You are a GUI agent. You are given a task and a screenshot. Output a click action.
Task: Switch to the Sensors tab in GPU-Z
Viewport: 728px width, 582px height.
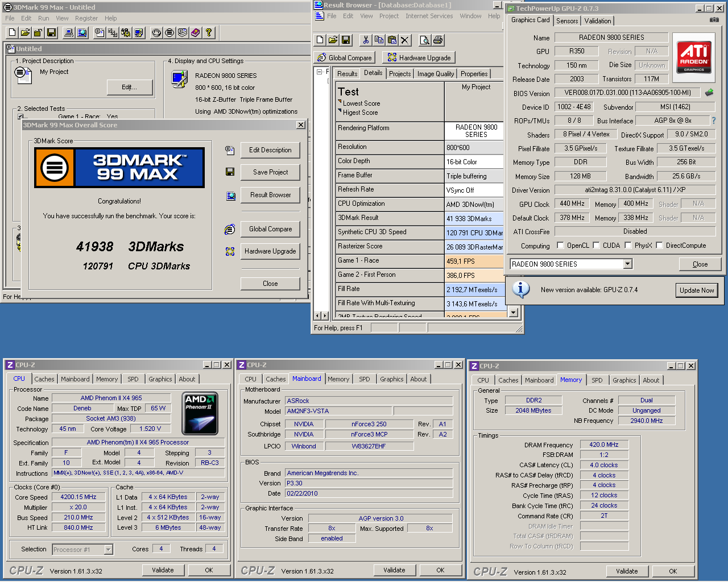tap(567, 21)
